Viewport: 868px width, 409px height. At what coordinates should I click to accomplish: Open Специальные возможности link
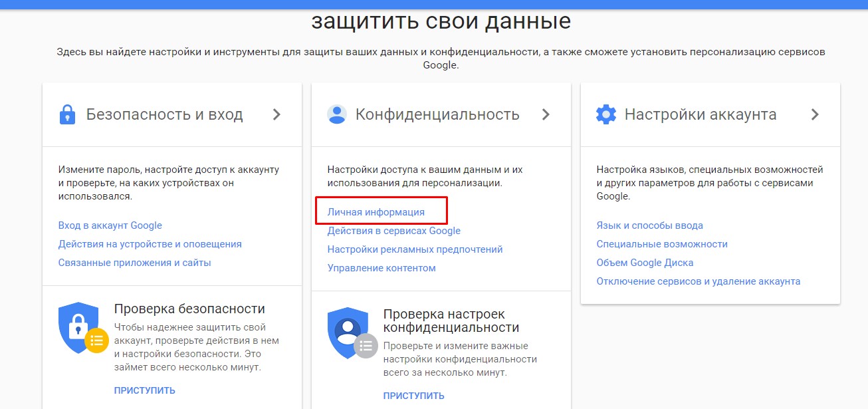(662, 244)
